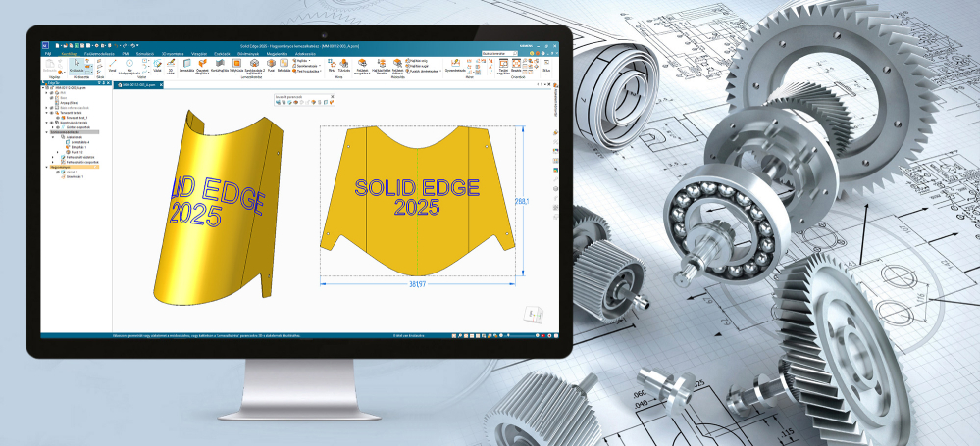This screenshot has width=980, height=446.
Task: Click the Siemens application button
Action: pos(45,46)
